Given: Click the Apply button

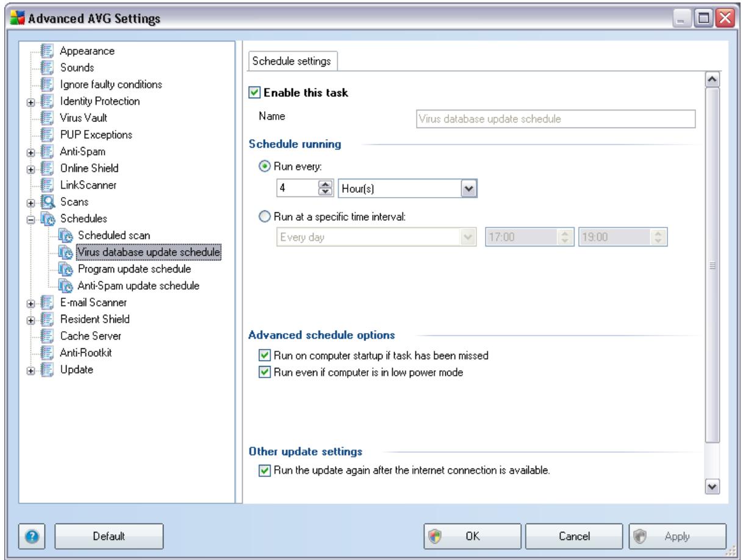Looking at the screenshot, I should coord(677,537).
